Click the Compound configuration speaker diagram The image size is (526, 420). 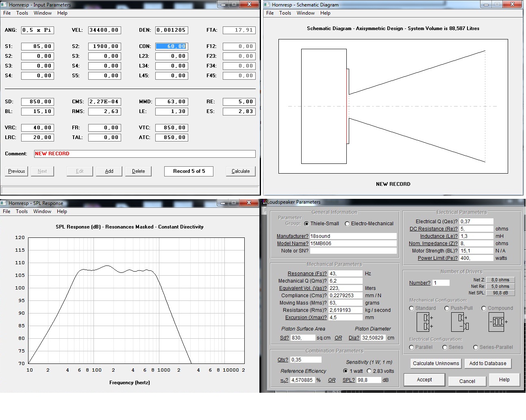tap(498, 322)
